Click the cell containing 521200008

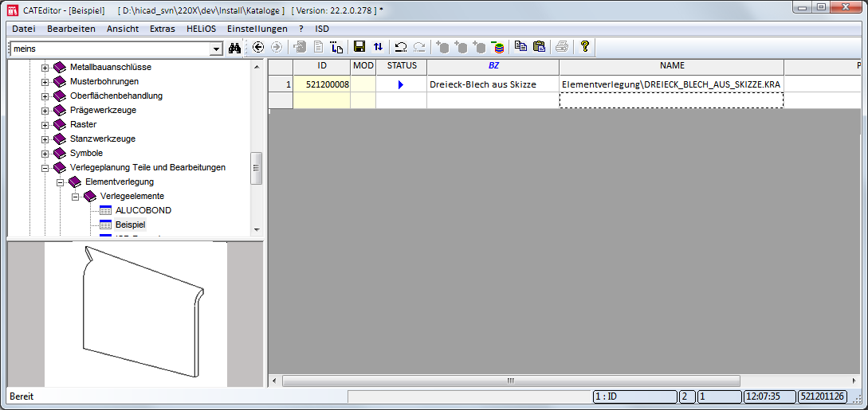click(322, 84)
